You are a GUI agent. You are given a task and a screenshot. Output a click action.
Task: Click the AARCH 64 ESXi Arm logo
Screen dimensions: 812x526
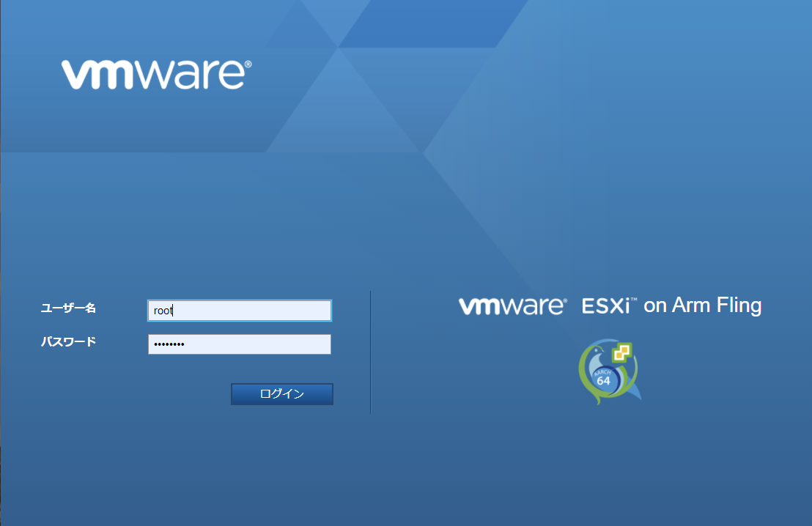coord(610,371)
